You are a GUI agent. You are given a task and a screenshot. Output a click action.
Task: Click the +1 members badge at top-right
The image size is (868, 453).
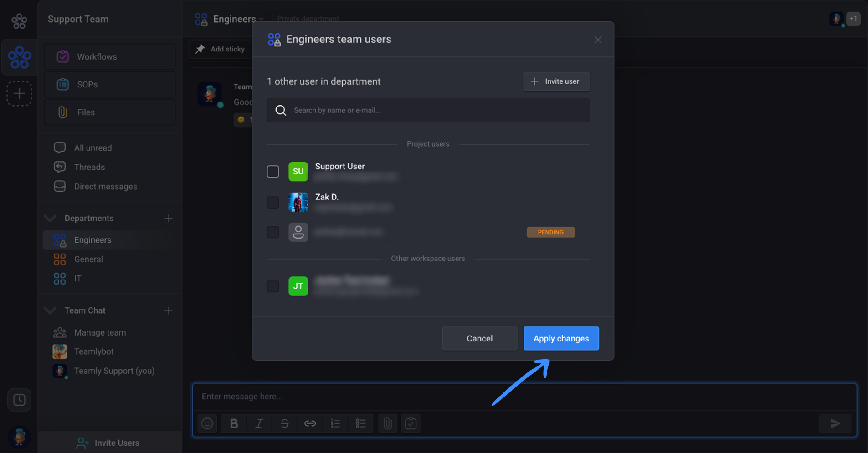pos(853,19)
